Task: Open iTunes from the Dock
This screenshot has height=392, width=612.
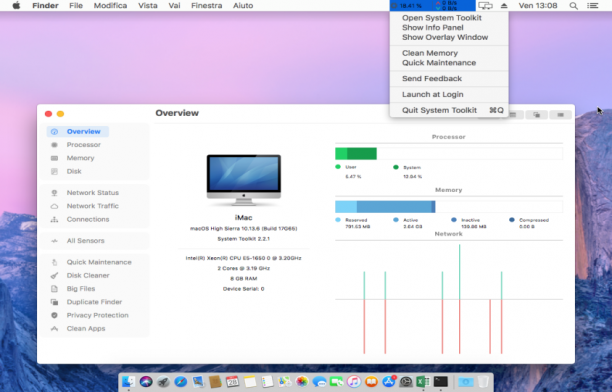Action: (354, 381)
